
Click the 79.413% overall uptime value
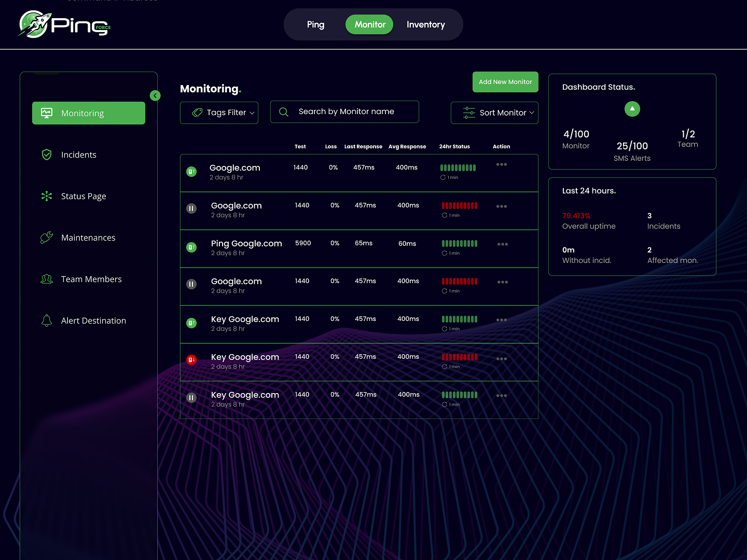click(x=576, y=216)
